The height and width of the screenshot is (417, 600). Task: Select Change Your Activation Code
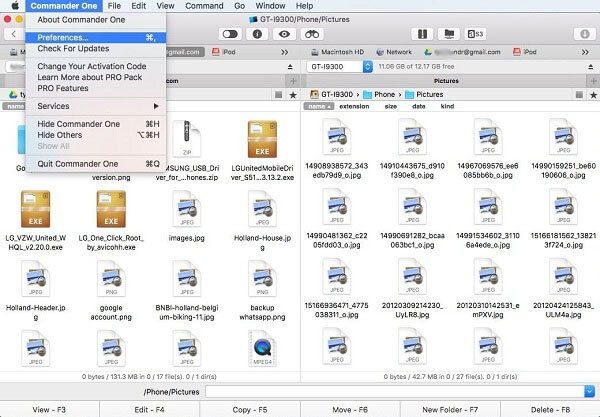tap(96, 66)
